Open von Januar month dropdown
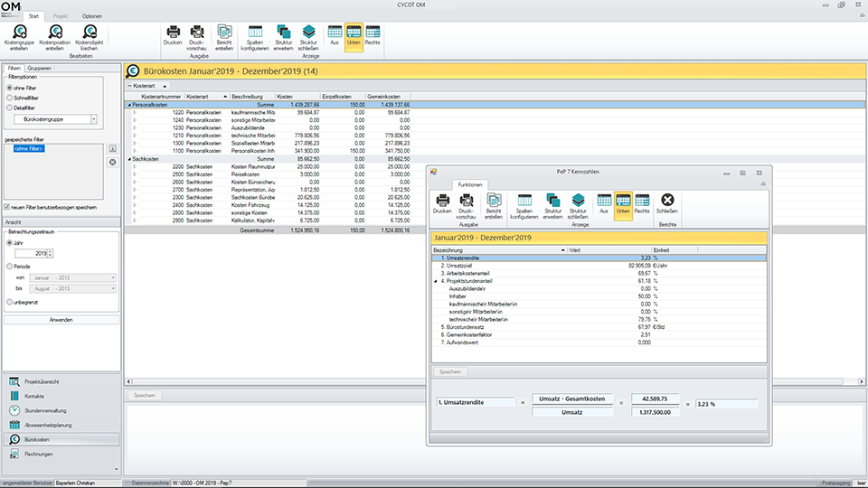Image resolution: width=868 pixels, height=488 pixels. pyautogui.click(x=113, y=277)
